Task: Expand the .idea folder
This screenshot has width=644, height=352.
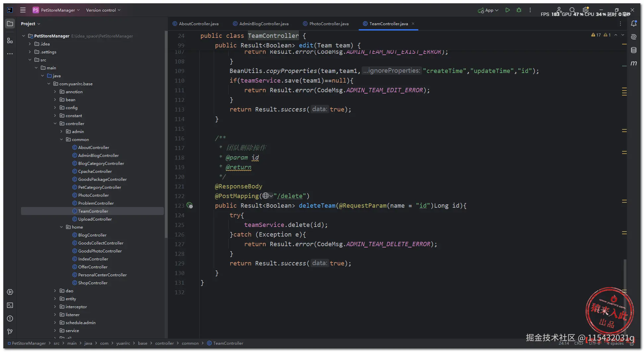Action: (x=30, y=44)
